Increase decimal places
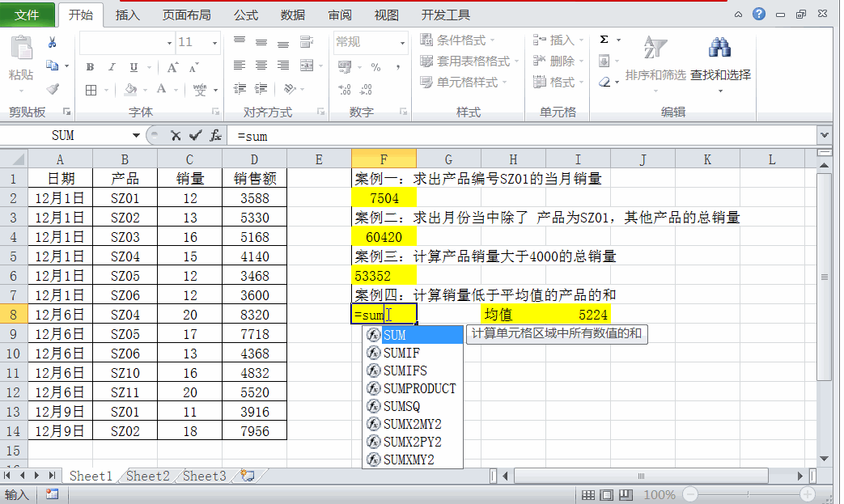The height and width of the screenshot is (504, 844). click(345, 89)
